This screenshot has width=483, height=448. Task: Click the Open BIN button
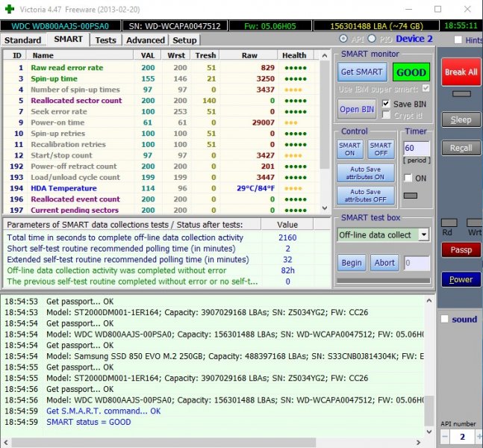point(357,109)
